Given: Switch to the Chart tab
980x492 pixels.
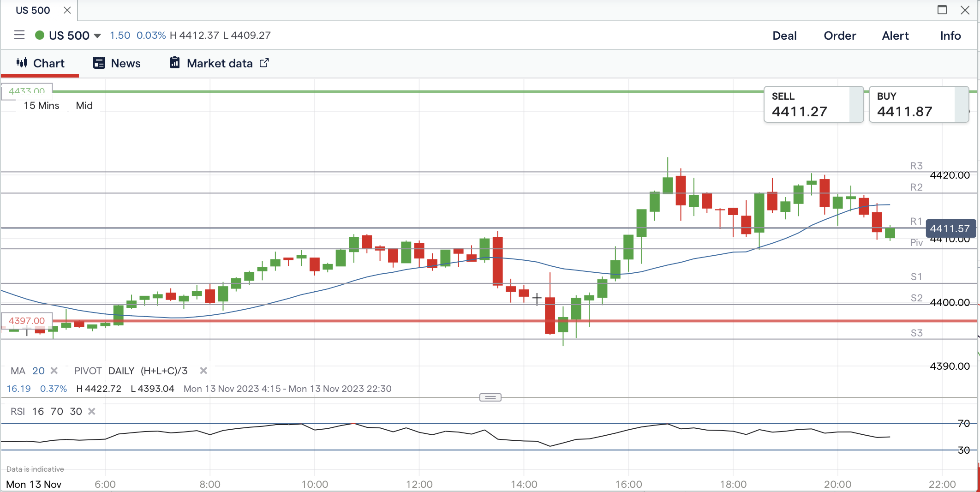Looking at the screenshot, I should coord(40,63).
